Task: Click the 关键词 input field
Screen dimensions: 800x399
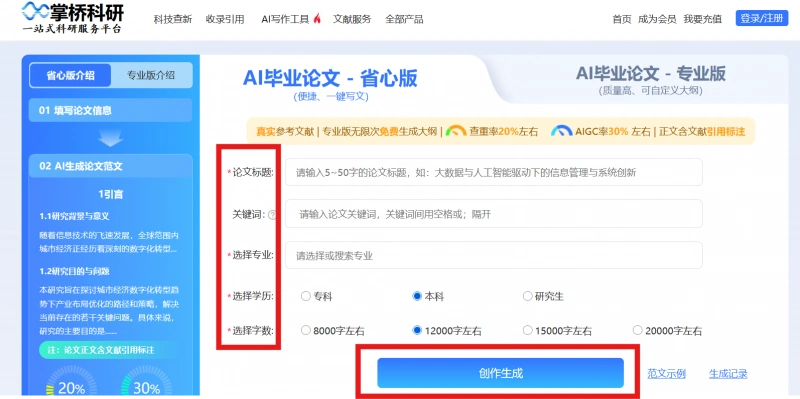Action: pyautogui.click(x=493, y=214)
